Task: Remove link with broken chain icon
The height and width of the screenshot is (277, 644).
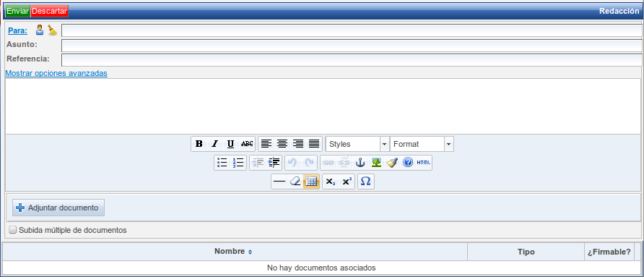Action: tap(344, 163)
